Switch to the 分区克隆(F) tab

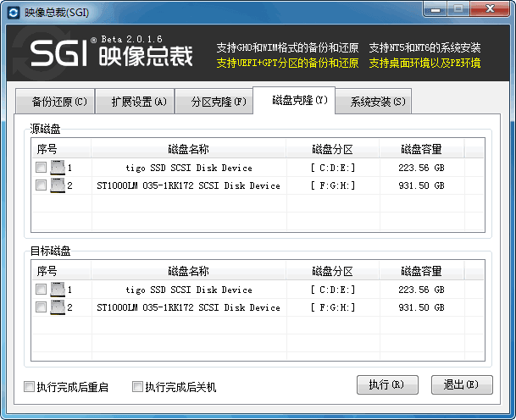point(213,102)
